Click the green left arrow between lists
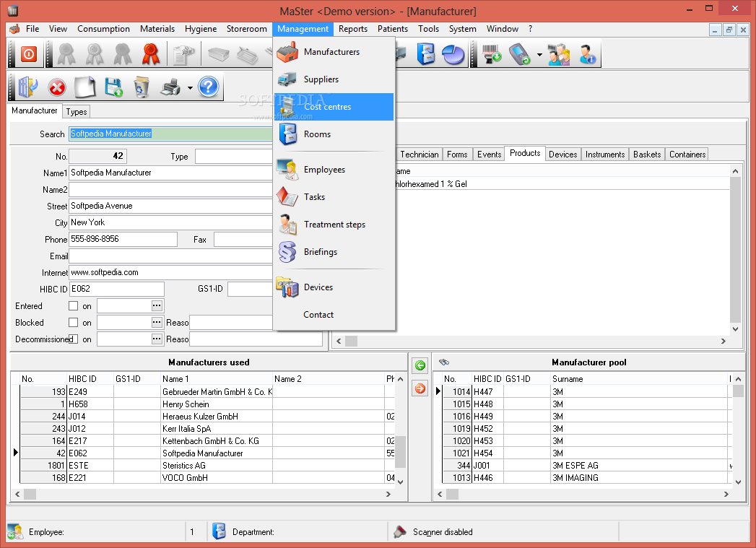This screenshot has width=756, height=548. click(x=420, y=365)
